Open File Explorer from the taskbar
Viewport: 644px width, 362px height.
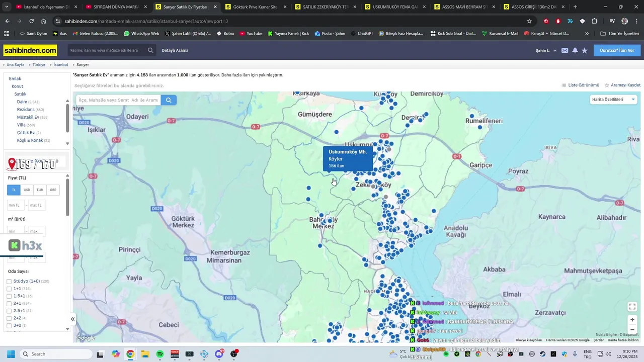point(145,354)
